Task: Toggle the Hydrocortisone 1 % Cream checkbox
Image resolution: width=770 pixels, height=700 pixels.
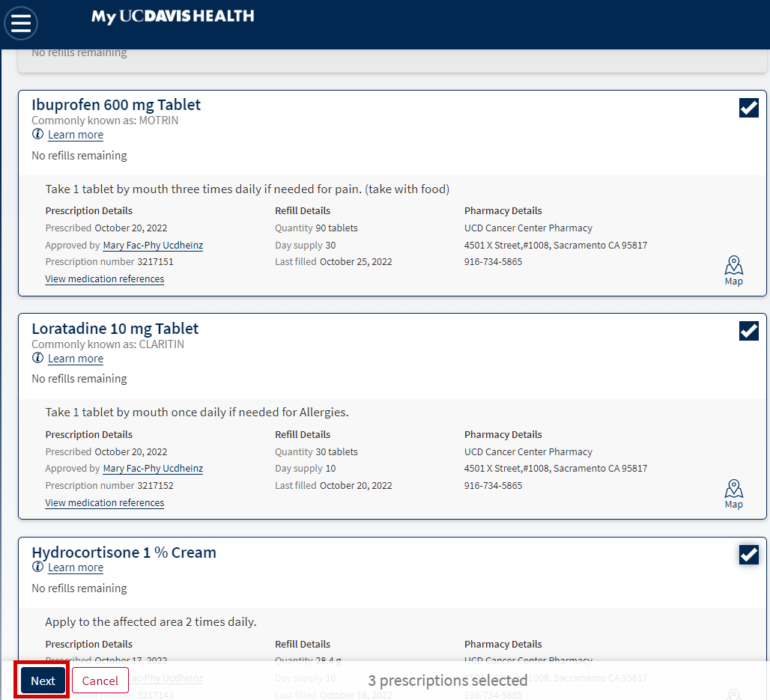Action: 748,555
